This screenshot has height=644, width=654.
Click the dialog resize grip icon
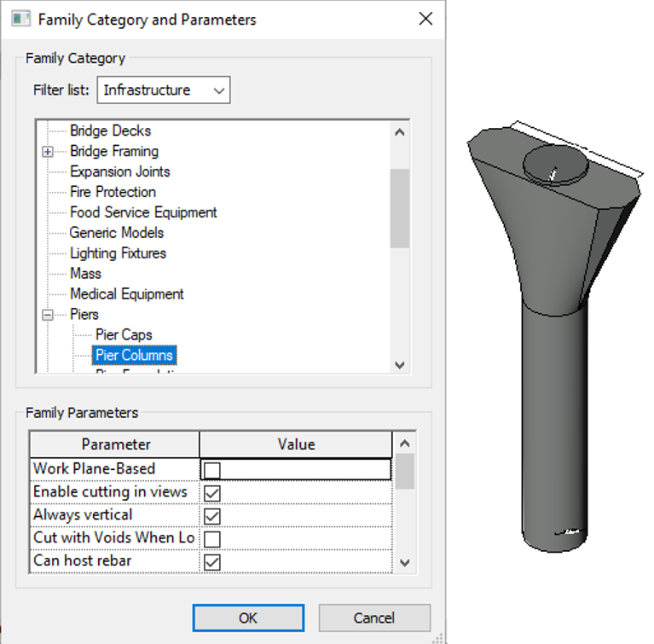tap(438, 638)
